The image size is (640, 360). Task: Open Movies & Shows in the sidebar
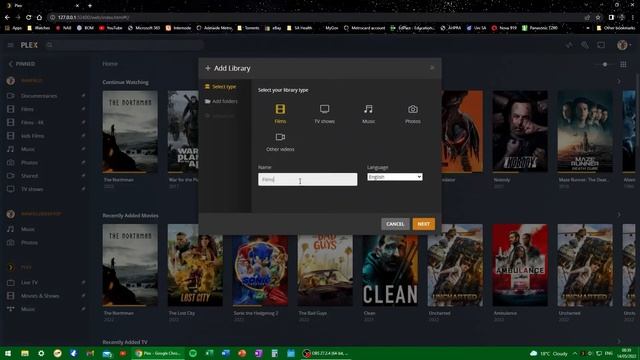tap(40, 296)
